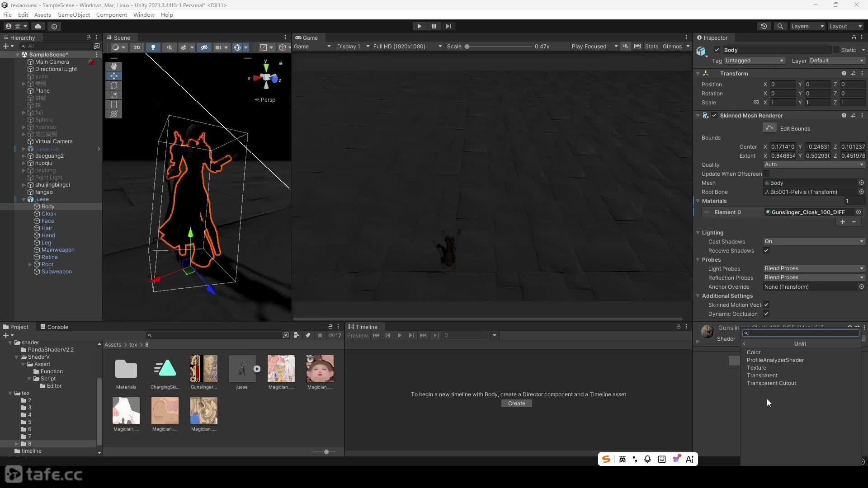This screenshot has height=488, width=868.
Task: Click Edit Bounds icon button
Action: coord(769,128)
